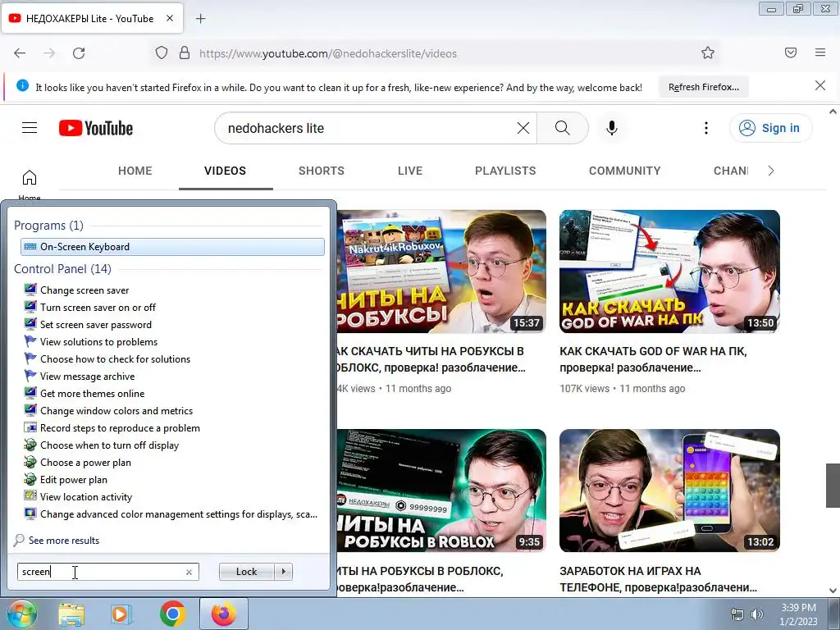Click the Sign in button
840x630 pixels.
(x=769, y=128)
